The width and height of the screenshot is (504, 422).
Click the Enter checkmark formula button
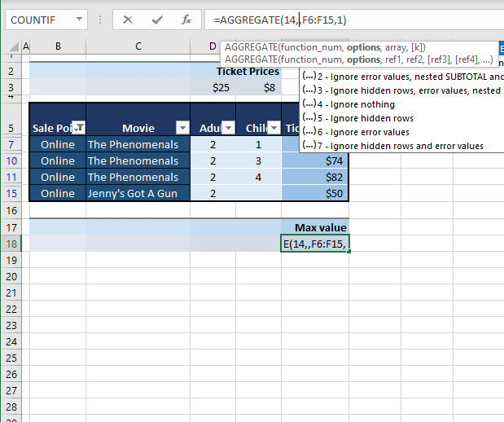157,19
